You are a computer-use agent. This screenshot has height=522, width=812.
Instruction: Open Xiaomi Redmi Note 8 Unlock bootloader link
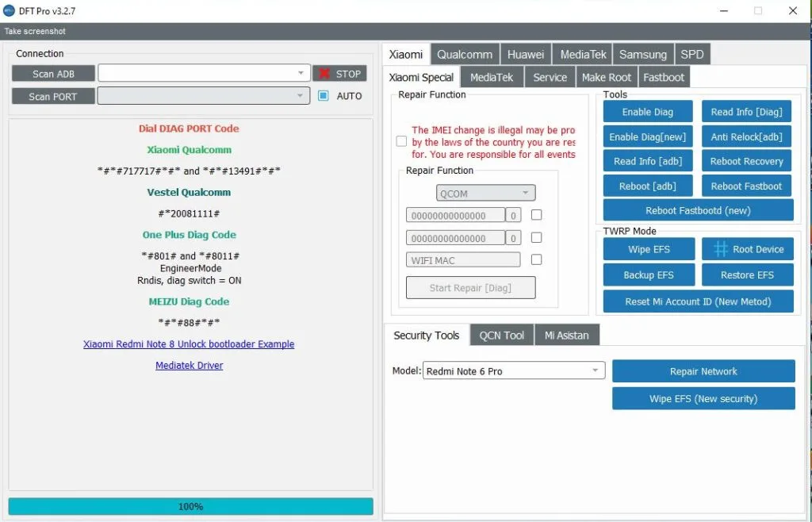[189, 344]
